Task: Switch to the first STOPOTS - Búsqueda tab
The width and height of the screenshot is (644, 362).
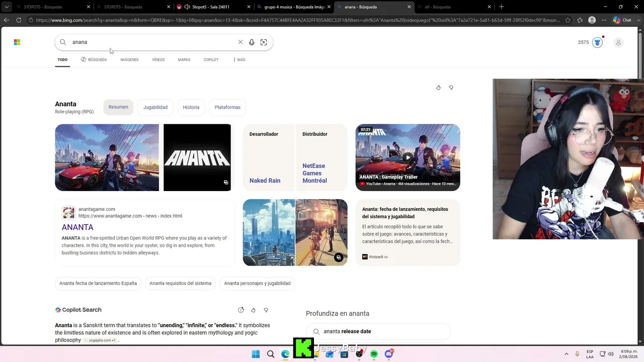Action: (x=50, y=7)
